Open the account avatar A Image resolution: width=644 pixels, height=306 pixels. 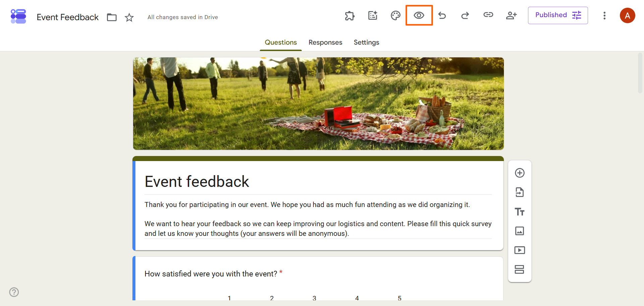pos(628,15)
